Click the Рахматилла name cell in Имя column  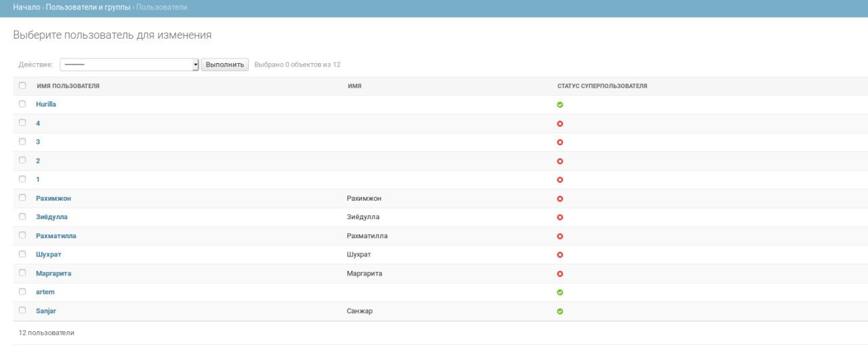pyautogui.click(x=367, y=235)
